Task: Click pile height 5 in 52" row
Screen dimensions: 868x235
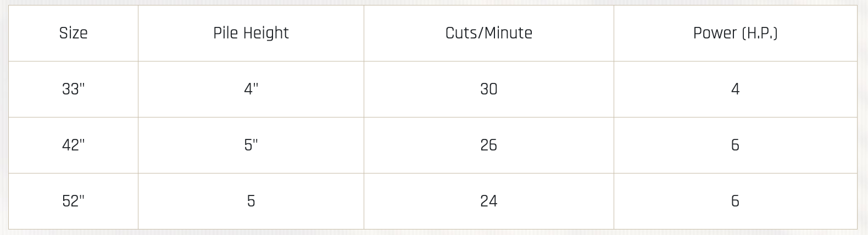Action: pyautogui.click(x=251, y=201)
